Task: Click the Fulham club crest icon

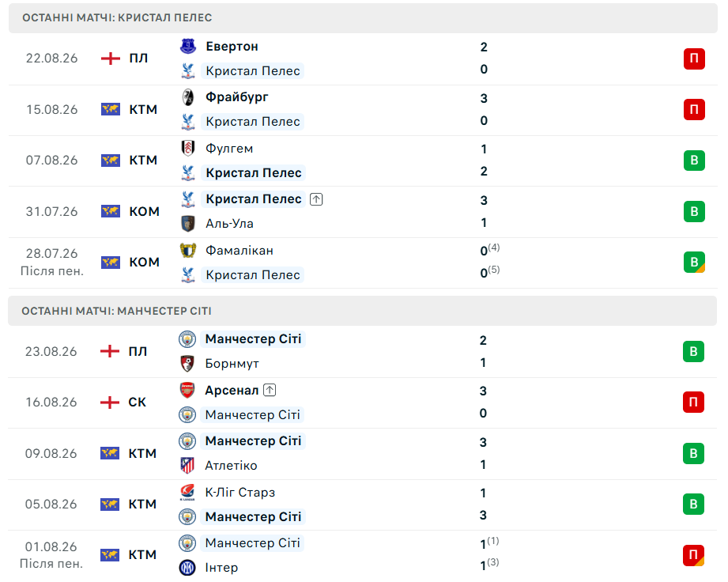Action: point(188,148)
